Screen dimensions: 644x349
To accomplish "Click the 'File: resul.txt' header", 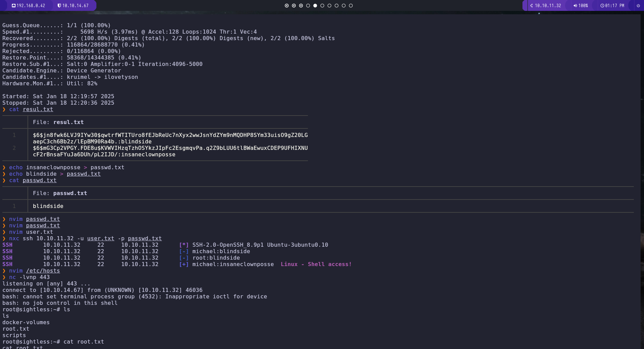I will (58, 122).
